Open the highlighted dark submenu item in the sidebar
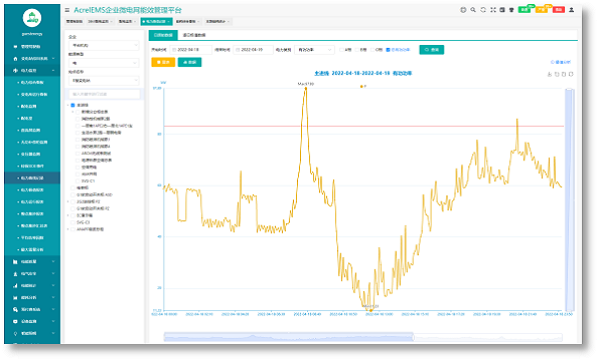This screenshot has height=360, width=600. point(32,178)
